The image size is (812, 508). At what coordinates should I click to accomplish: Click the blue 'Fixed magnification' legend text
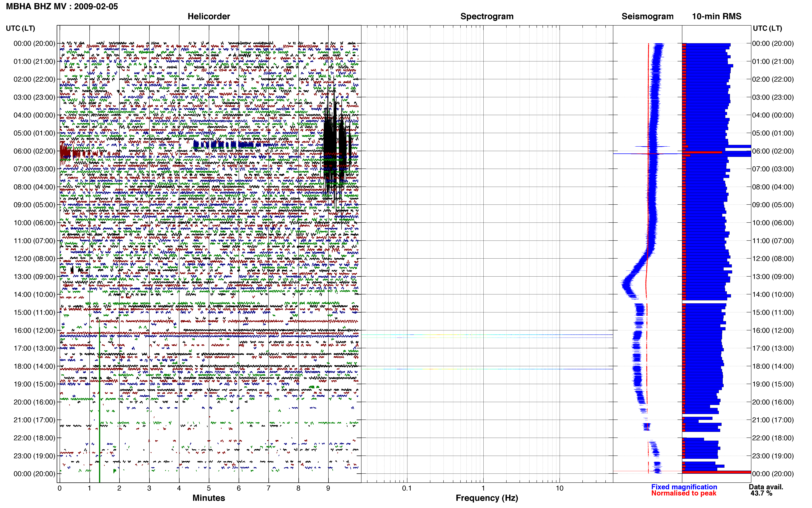[x=684, y=487]
